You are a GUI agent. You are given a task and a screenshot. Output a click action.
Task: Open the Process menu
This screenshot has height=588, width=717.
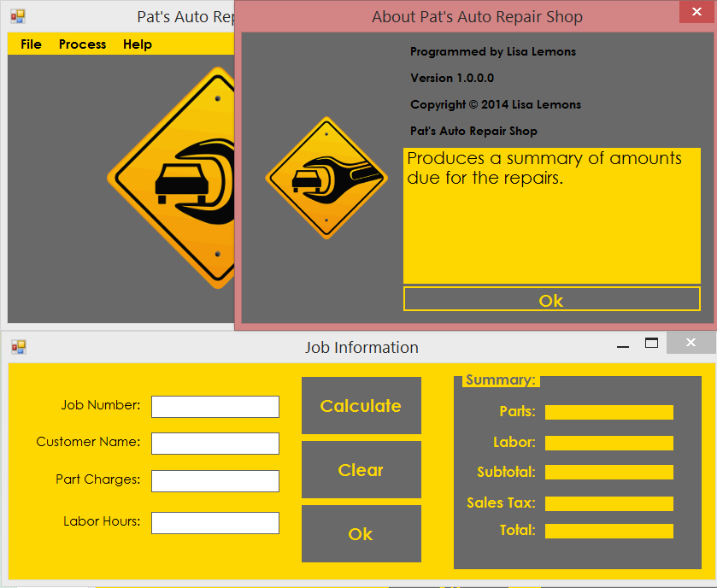click(x=83, y=44)
